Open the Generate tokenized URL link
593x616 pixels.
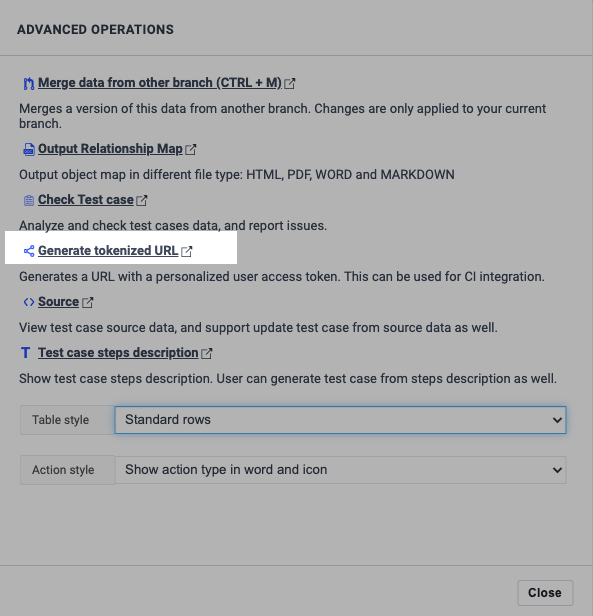pyautogui.click(x=108, y=251)
